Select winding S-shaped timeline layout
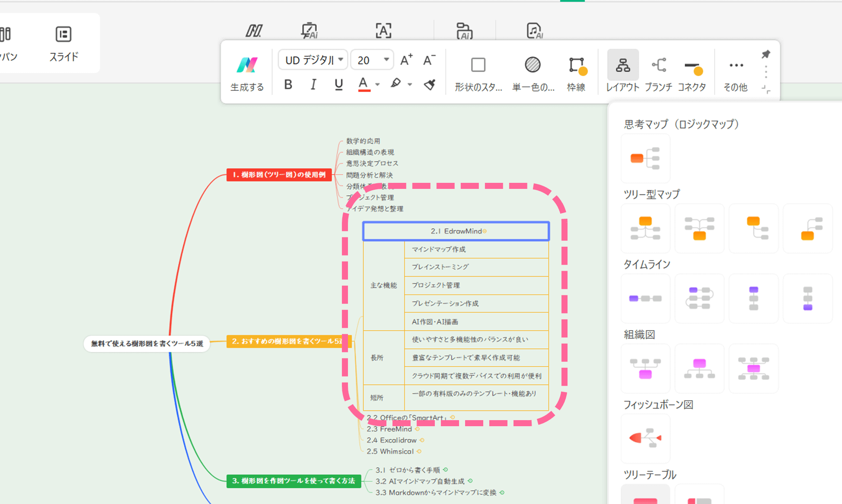Screen dimensions: 842x504 (x=699, y=298)
